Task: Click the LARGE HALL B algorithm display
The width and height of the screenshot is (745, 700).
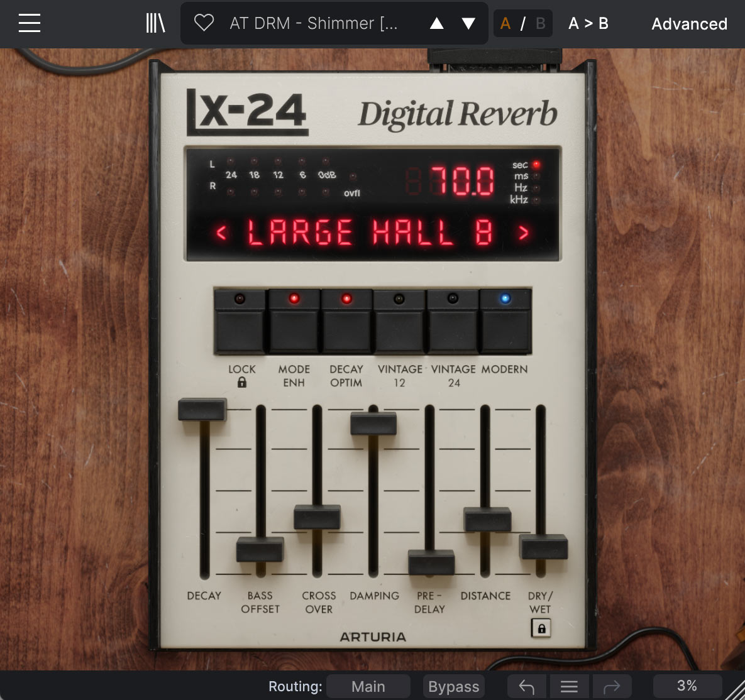Action: pyautogui.click(x=372, y=232)
